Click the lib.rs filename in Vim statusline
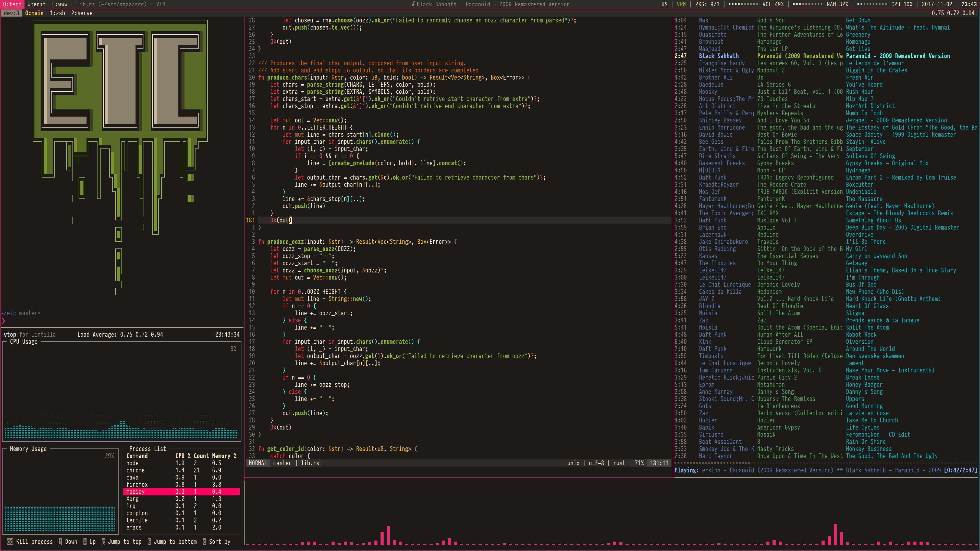Screen dimensions: 980x551 tap(310, 463)
